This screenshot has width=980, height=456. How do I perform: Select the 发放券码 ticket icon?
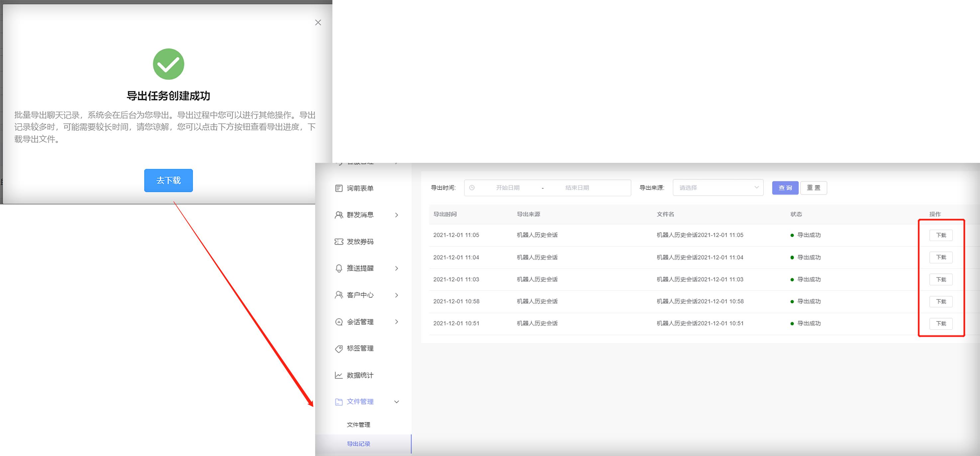pos(339,242)
